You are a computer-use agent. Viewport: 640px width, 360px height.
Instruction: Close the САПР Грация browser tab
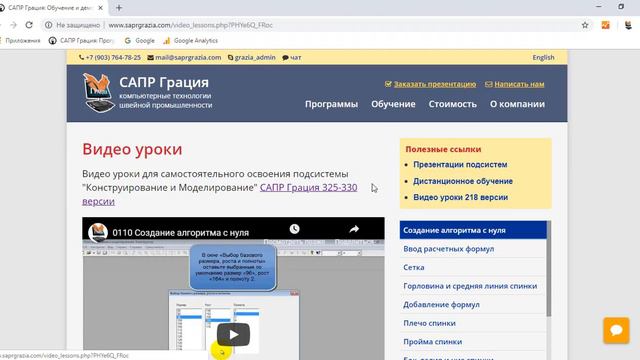(x=100, y=8)
